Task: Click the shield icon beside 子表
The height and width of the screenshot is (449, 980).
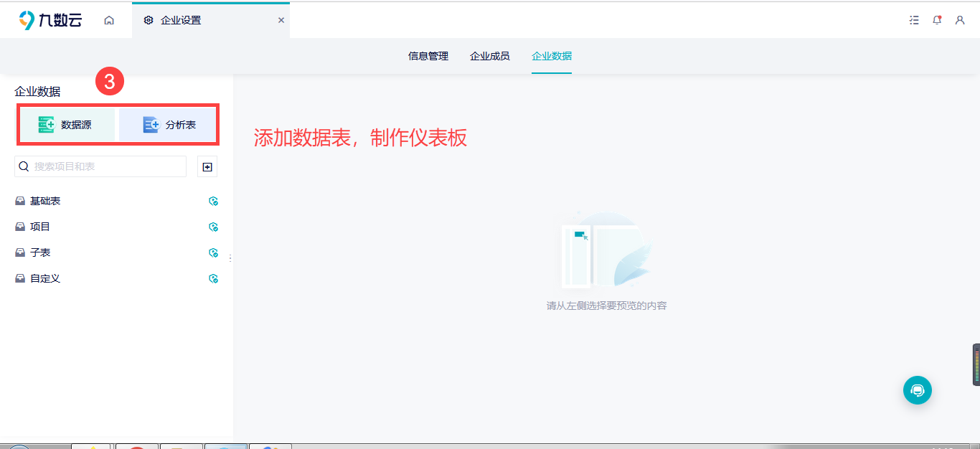Action: pyautogui.click(x=213, y=253)
